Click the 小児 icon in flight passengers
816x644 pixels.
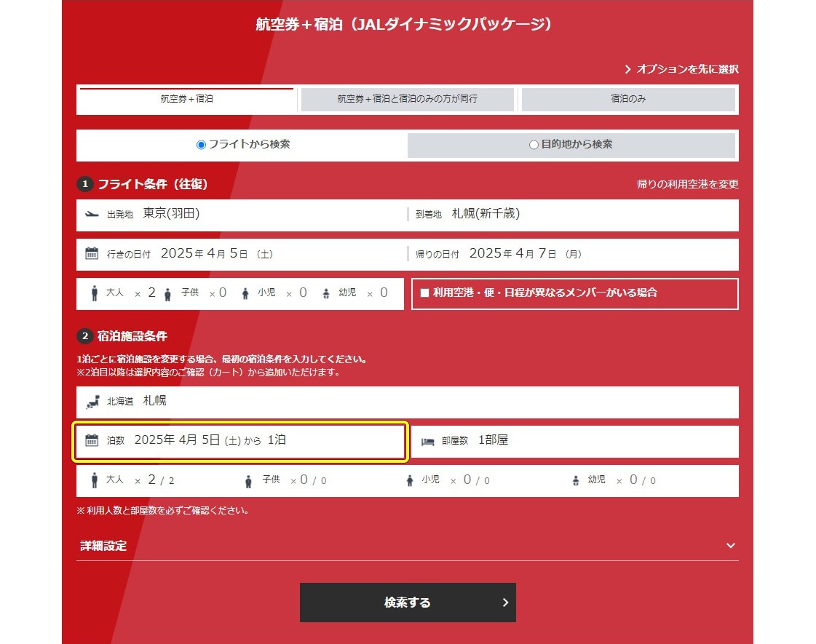(x=245, y=294)
